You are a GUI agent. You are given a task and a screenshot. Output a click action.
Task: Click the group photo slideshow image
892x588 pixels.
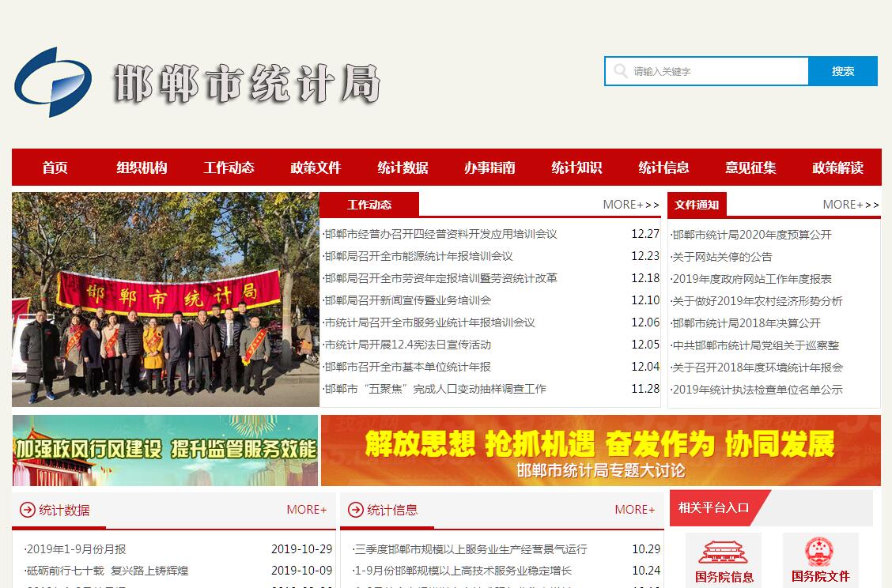click(x=165, y=300)
